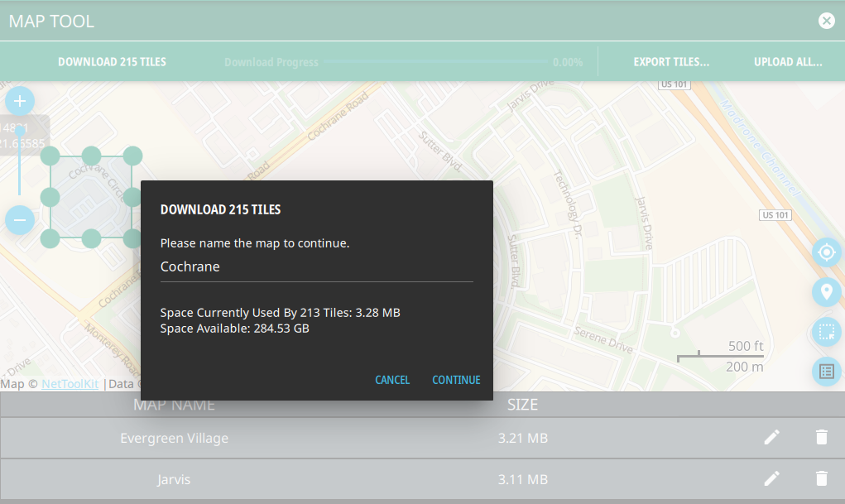Click Download 215 Tiles toolbar button
The width and height of the screenshot is (845, 504).
112,62
